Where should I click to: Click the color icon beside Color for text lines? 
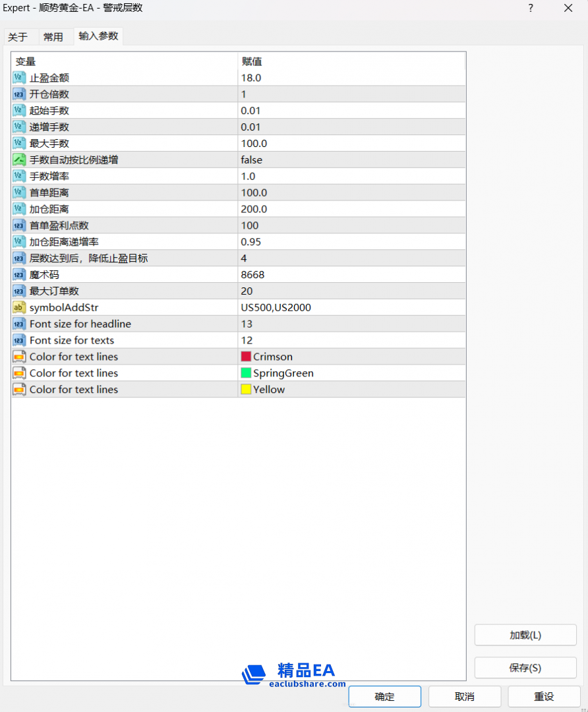18,357
